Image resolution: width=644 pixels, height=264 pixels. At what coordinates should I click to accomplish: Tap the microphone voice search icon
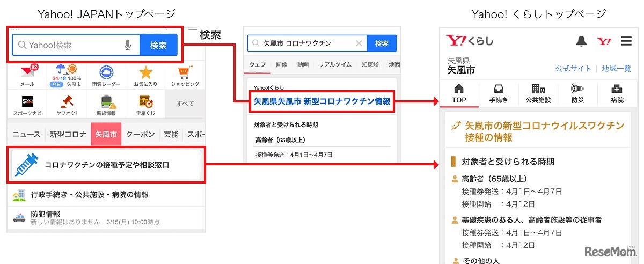pos(128,46)
